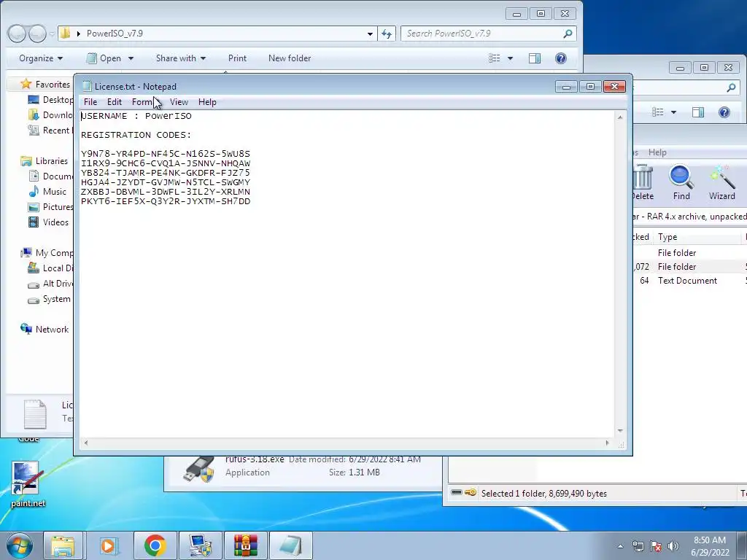Select Desktop in navigation pane

51,99
